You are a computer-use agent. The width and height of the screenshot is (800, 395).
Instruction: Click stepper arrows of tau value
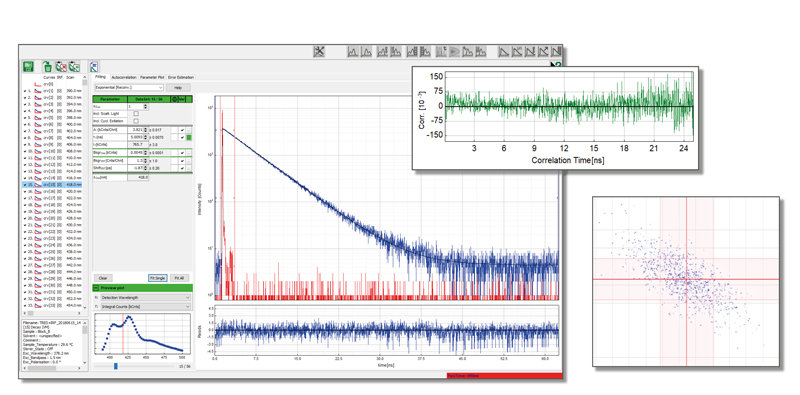pyautogui.click(x=145, y=137)
